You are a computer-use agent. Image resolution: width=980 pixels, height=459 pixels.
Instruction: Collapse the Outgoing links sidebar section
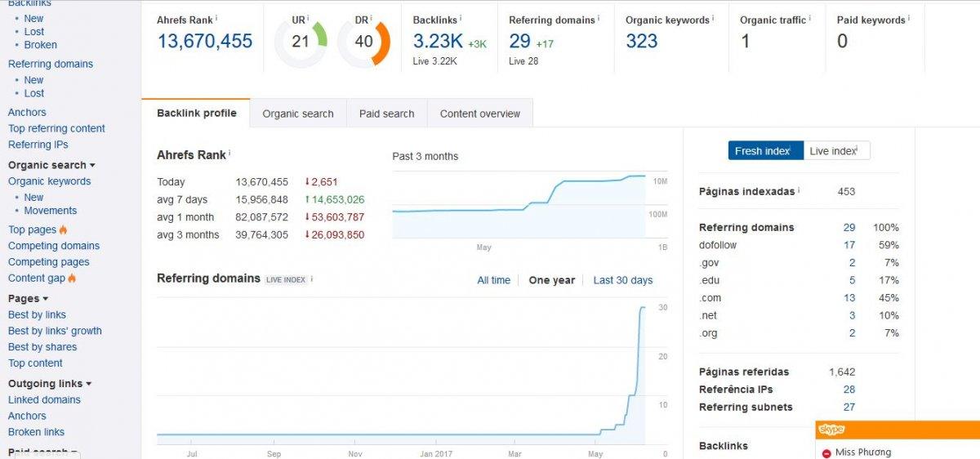tap(50, 384)
